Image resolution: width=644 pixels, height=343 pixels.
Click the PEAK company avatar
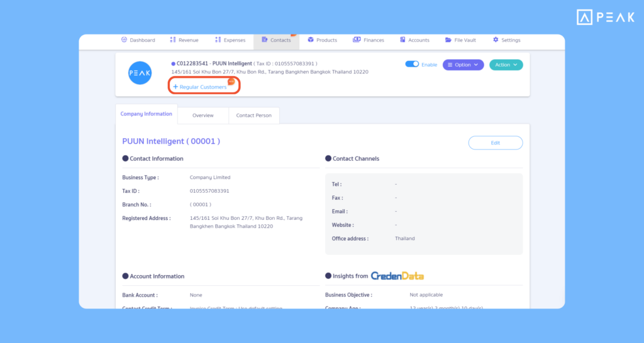tap(140, 73)
